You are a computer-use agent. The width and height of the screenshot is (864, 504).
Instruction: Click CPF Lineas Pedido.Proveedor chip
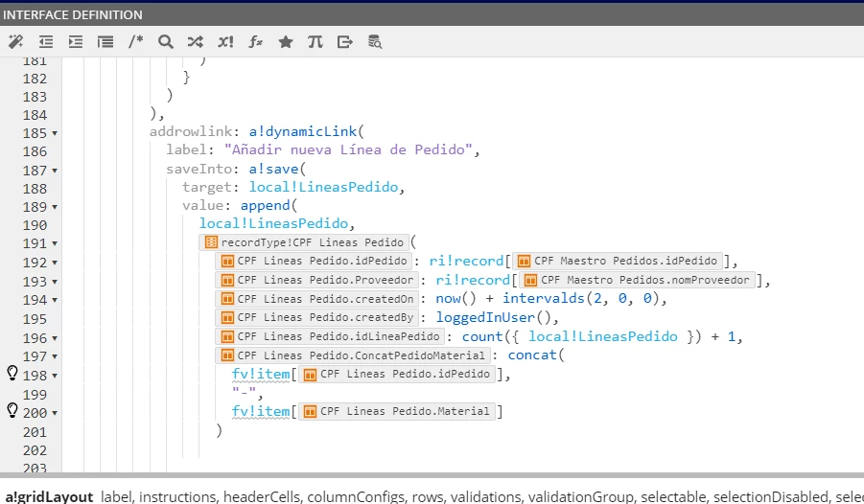(x=316, y=280)
